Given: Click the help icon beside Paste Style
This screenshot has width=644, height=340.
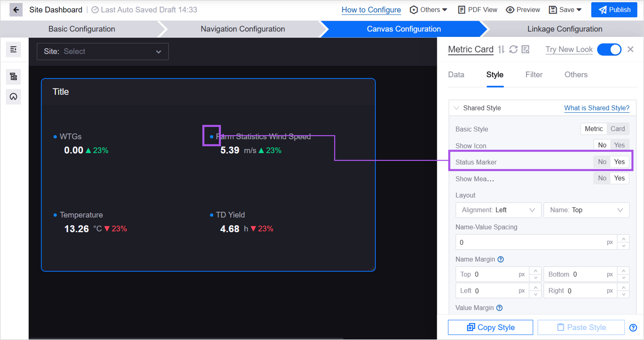Looking at the screenshot, I should pos(633,327).
